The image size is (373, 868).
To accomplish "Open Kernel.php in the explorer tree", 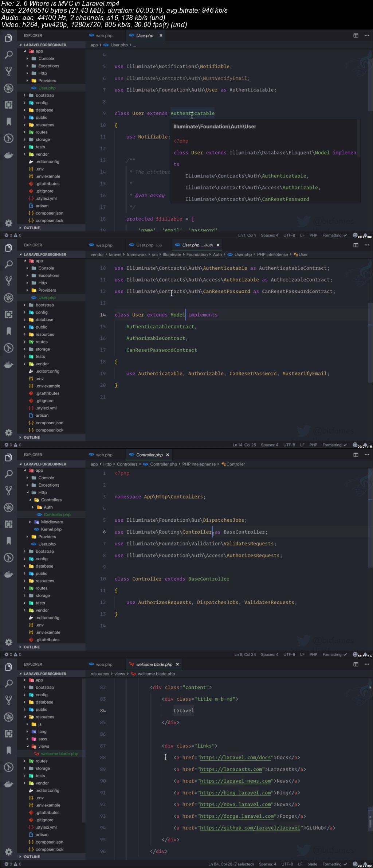I will pyautogui.click(x=51, y=529).
